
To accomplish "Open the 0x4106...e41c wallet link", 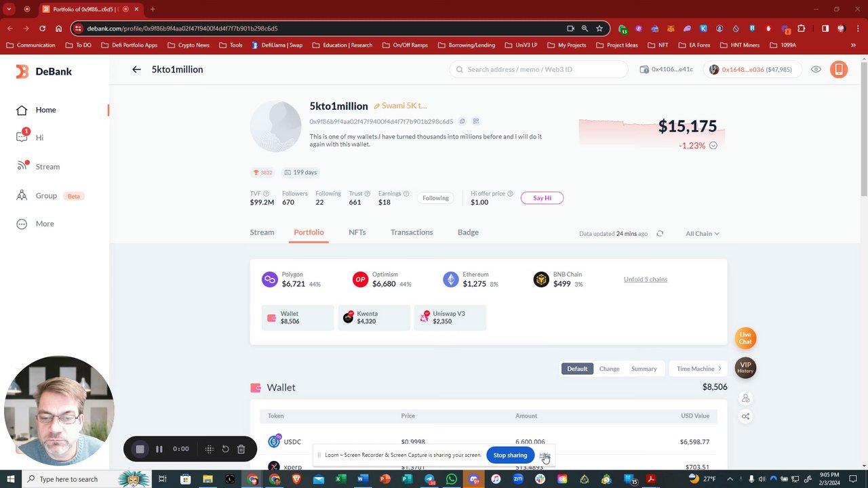I will 667,69.
